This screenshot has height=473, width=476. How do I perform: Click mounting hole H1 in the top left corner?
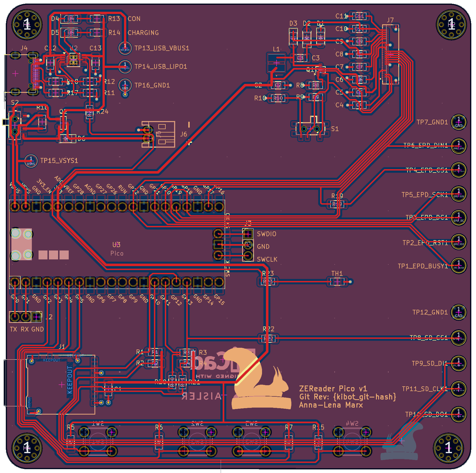(27, 25)
